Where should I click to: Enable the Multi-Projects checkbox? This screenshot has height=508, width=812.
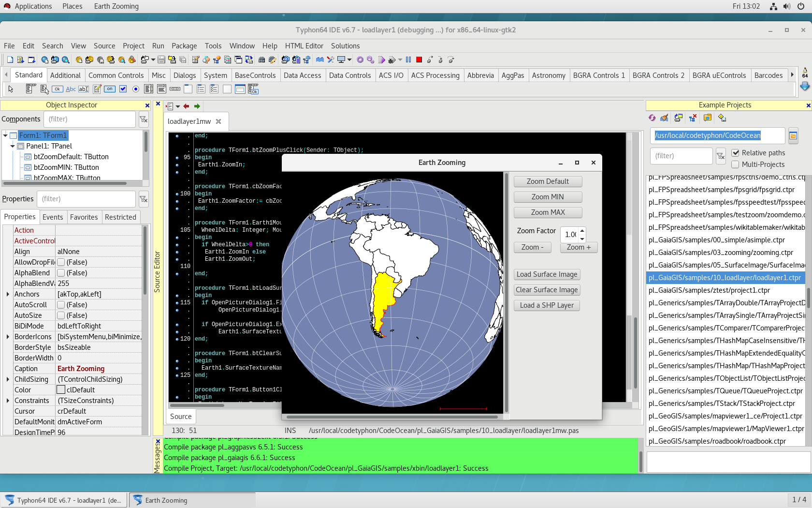[736, 164]
